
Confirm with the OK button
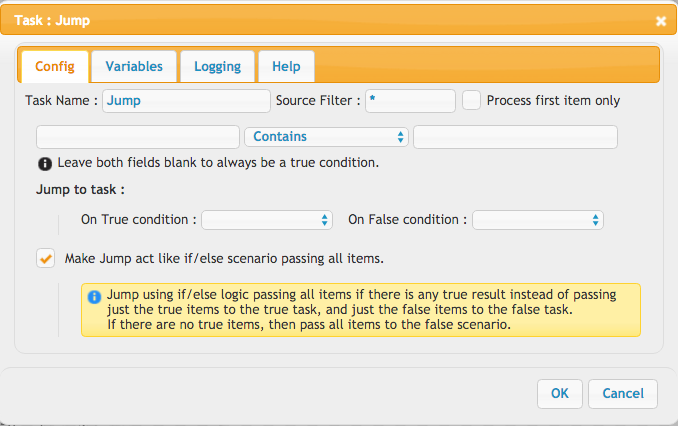click(x=560, y=394)
